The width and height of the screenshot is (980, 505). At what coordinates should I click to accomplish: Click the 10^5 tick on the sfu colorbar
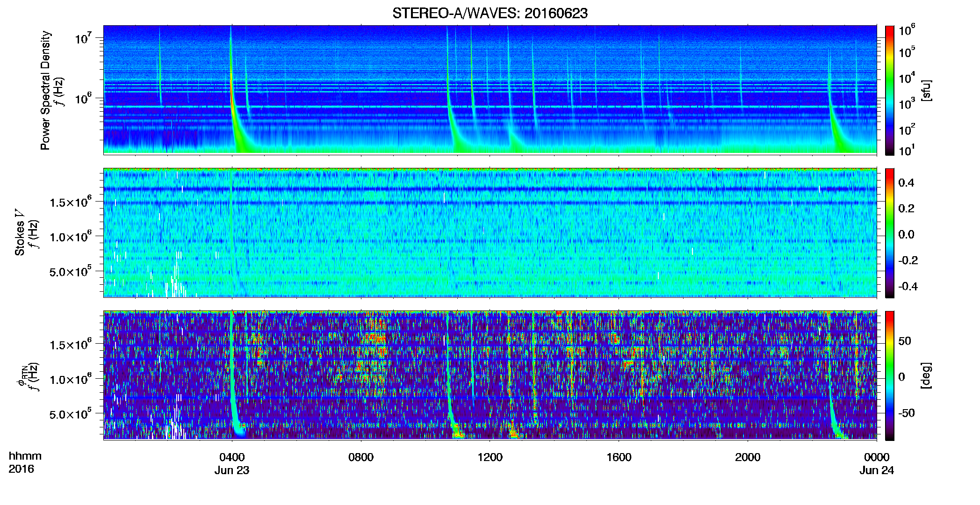907,52
